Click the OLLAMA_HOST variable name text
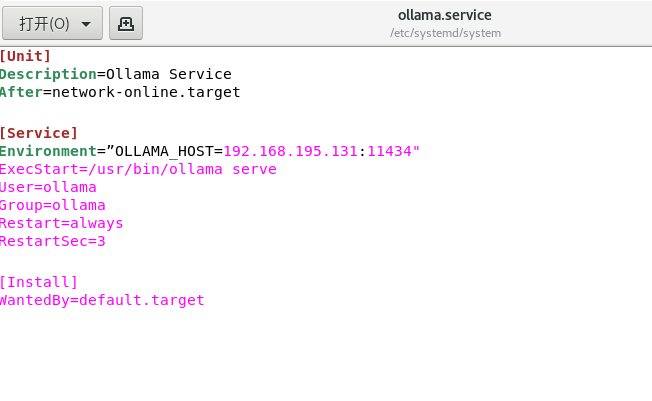The image size is (652, 401). click(x=164, y=151)
